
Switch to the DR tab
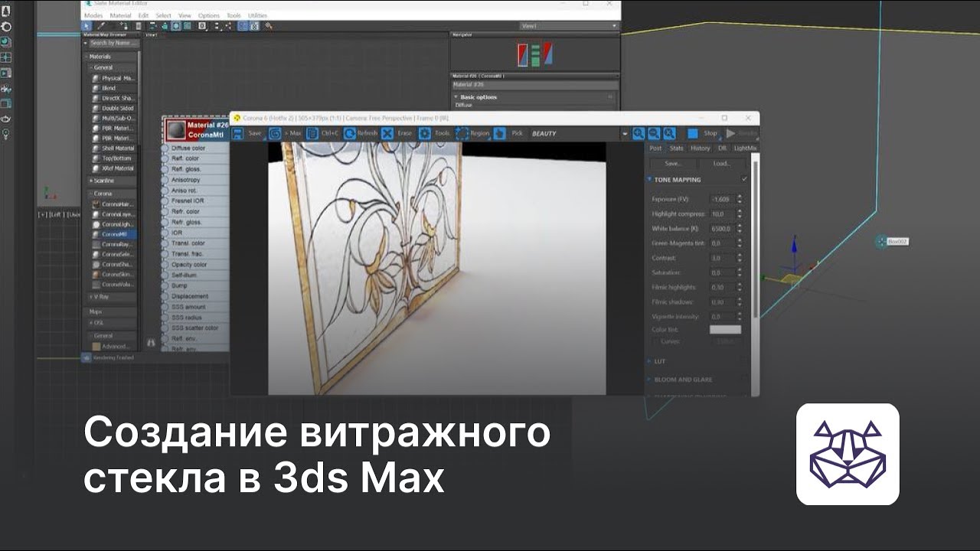click(722, 148)
